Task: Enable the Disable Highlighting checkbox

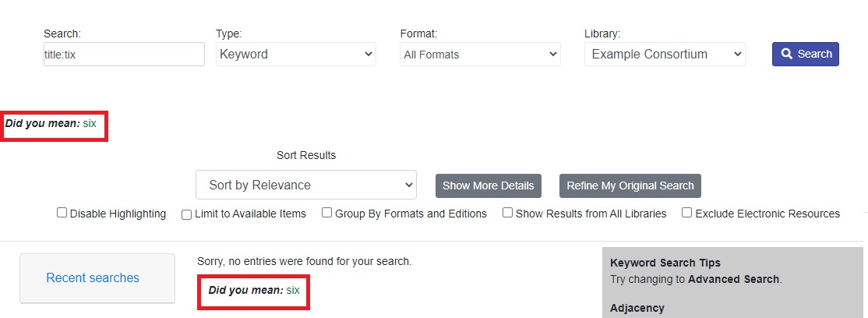Action: [62, 213]
